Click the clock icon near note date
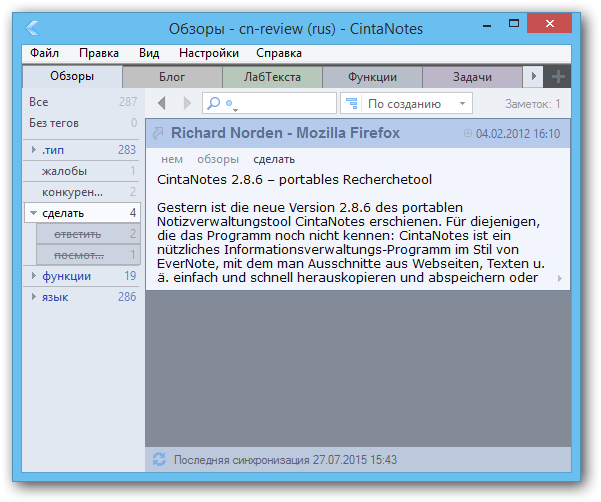The width and height of the screenshot is (601, 502). 468,133
